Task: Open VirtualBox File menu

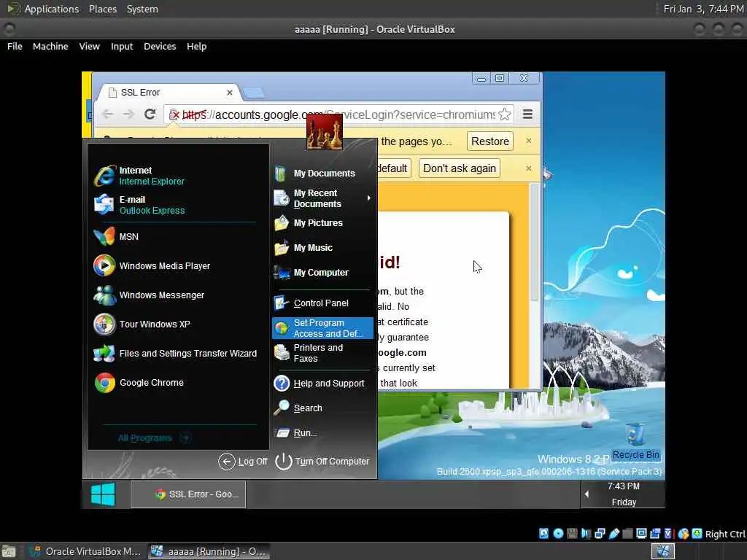Action: pos(15,46)
